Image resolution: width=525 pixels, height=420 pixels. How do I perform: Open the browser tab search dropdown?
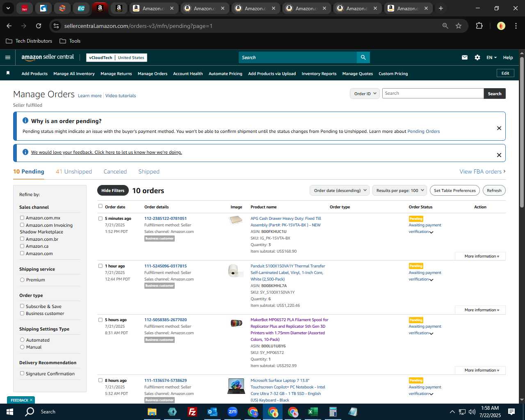pos(8,8)
